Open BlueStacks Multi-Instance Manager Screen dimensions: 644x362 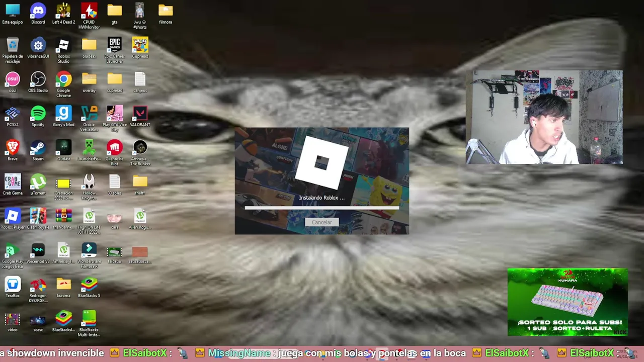(89, 324)
